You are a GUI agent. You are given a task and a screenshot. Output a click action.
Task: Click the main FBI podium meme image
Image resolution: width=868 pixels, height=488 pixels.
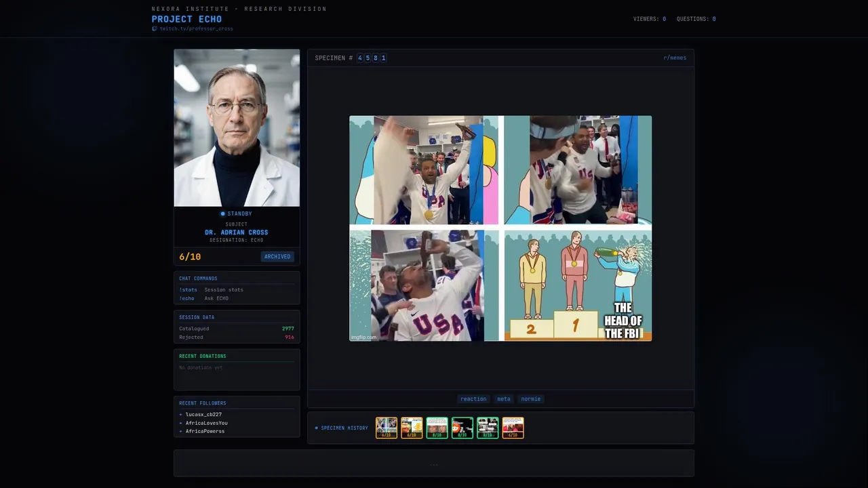[500, 228]
